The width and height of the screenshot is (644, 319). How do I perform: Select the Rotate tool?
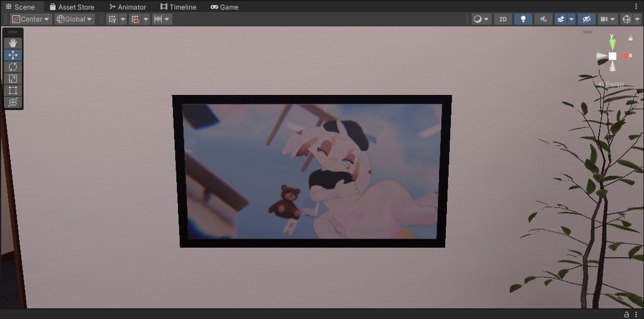tap(13, 67)
